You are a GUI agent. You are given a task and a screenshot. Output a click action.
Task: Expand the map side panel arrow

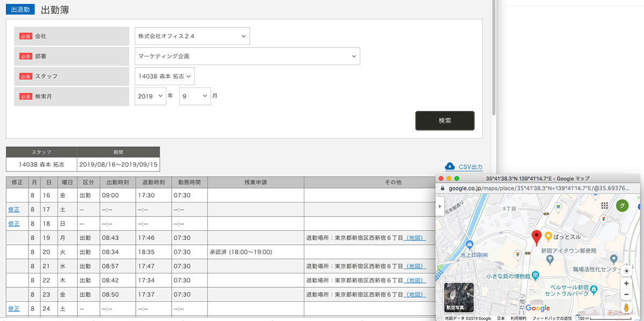[439, 205]
